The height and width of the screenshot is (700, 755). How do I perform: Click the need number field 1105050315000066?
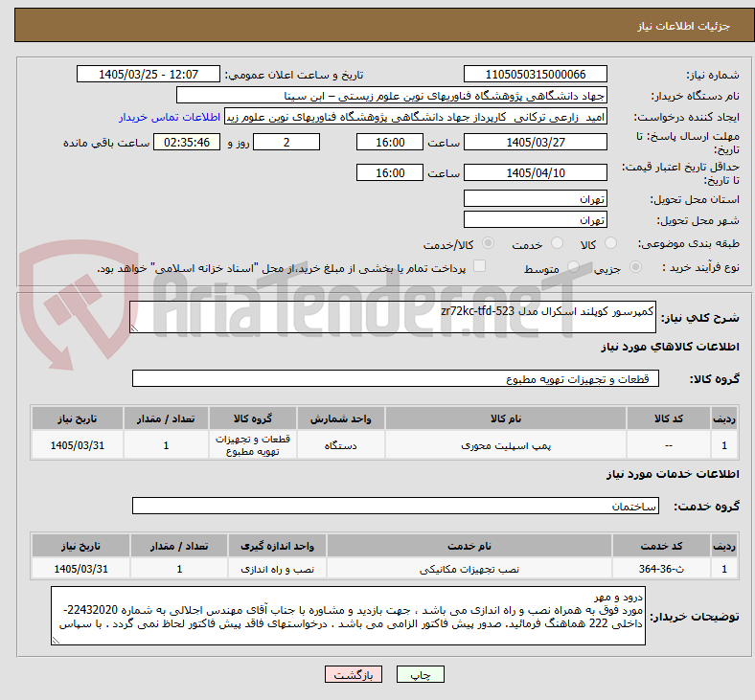pyautogui.click(x=535, y=75)
